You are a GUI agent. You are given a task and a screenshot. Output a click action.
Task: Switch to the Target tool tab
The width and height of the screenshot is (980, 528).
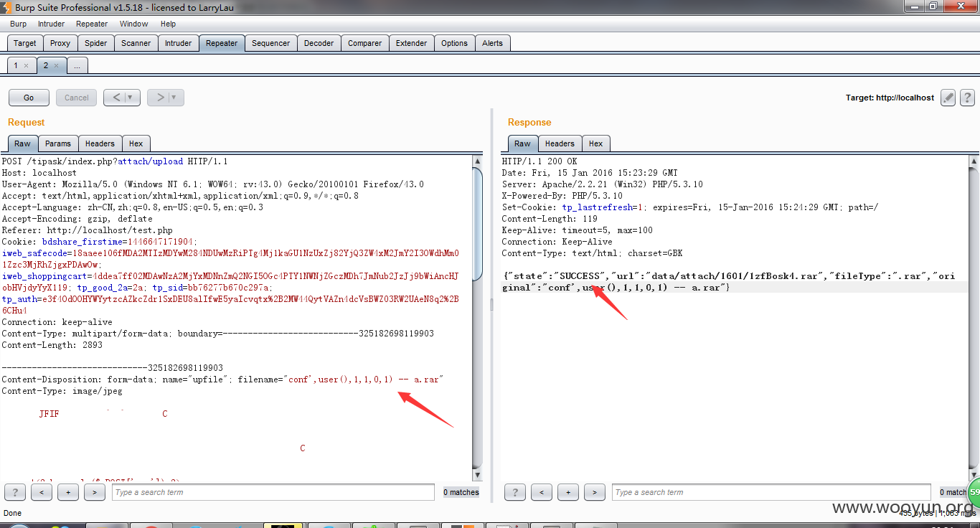click(x=25, y=43)
